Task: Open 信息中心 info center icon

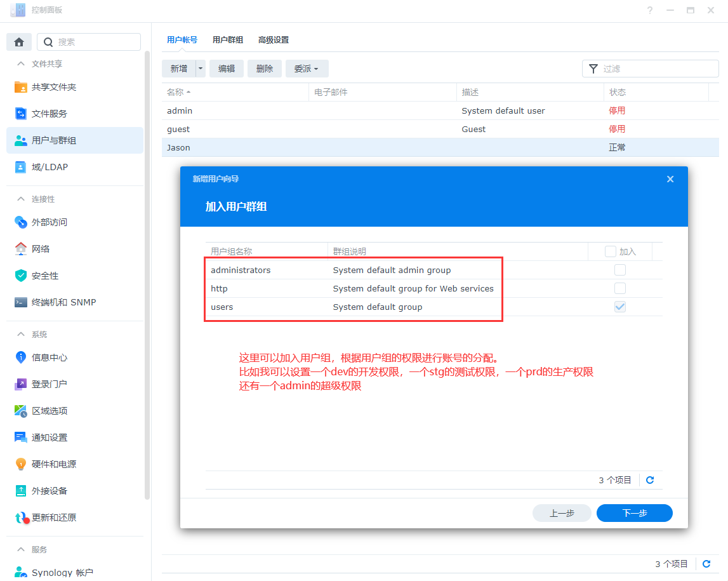Action: (x=21, y=357)
